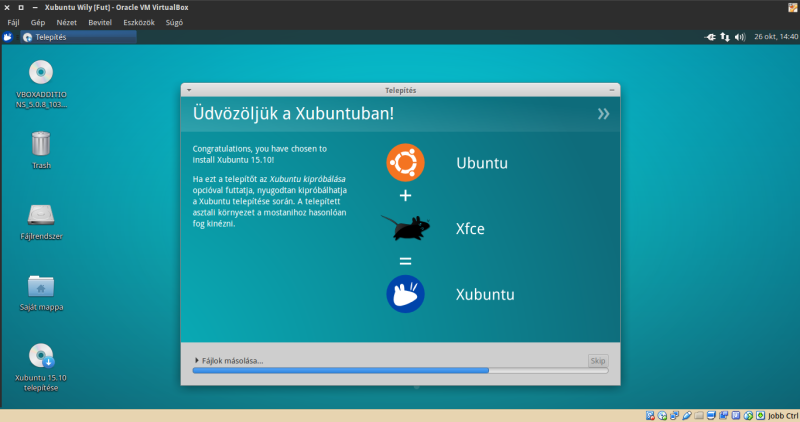
Task: Click the optical disc status bar icon
Action: click(x=662, y=415)
